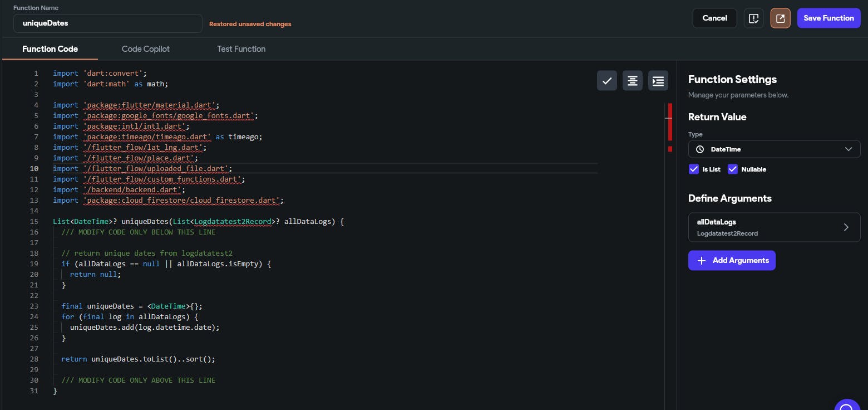This screenshot has height=410, width=868.
Task: Click the checkmark code validation icon
Action: click(x=607, y=81)
